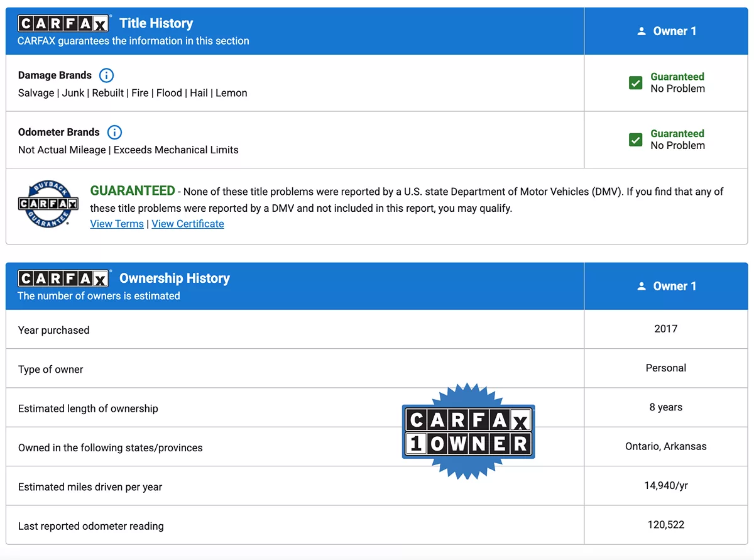Screen dimensions: 754x560
Task: Click the person icon in Title History header
Action: 642,31
